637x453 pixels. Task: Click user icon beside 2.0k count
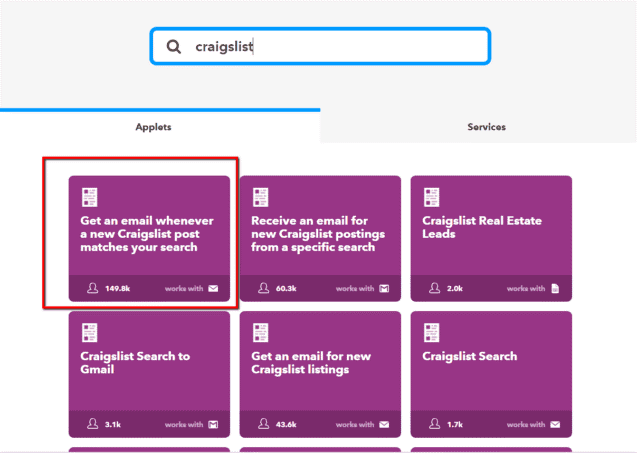pos(435,288)
